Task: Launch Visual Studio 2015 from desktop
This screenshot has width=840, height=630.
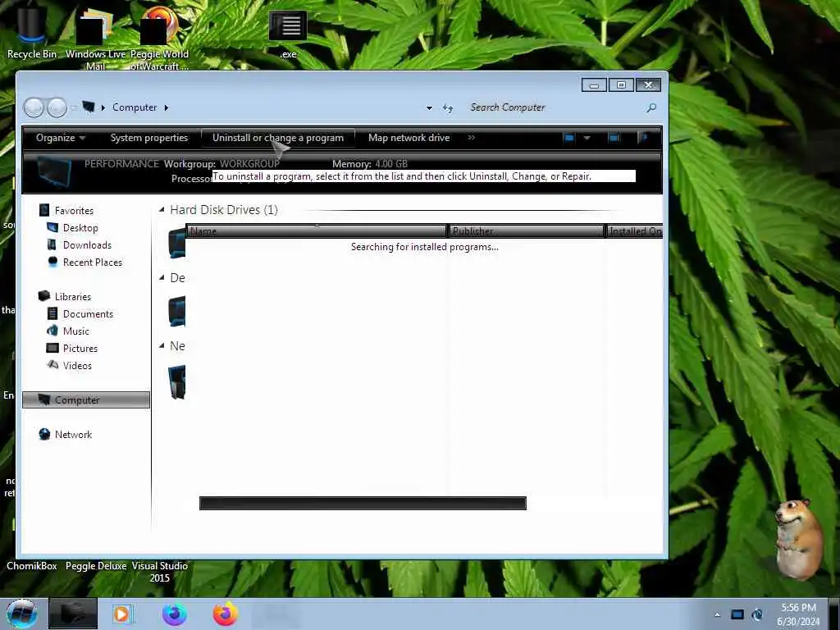Action: pyautogui.click(x=160, y=572)
